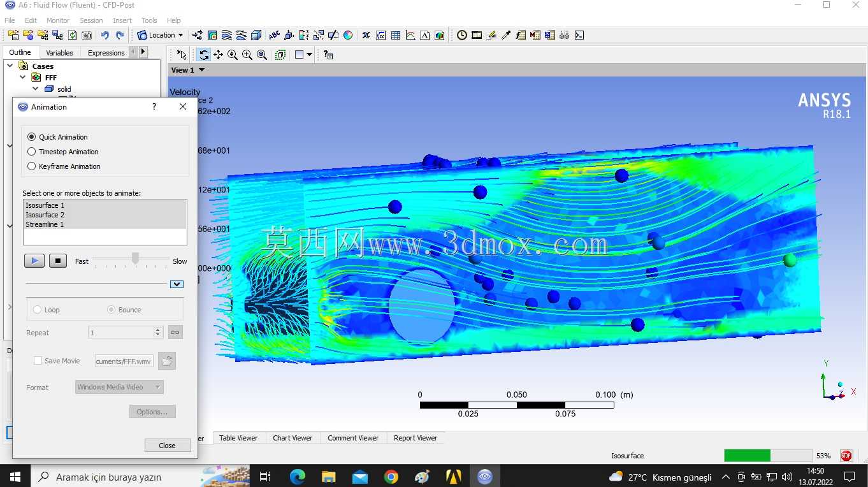Insert a Clip Plane

(x=333, y=35)
